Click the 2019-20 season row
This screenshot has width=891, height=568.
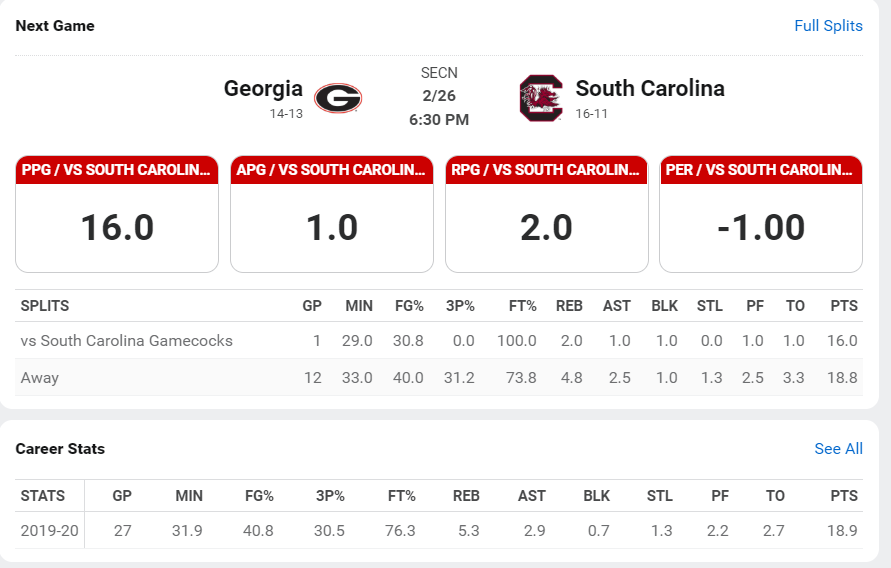click(50, 531)
